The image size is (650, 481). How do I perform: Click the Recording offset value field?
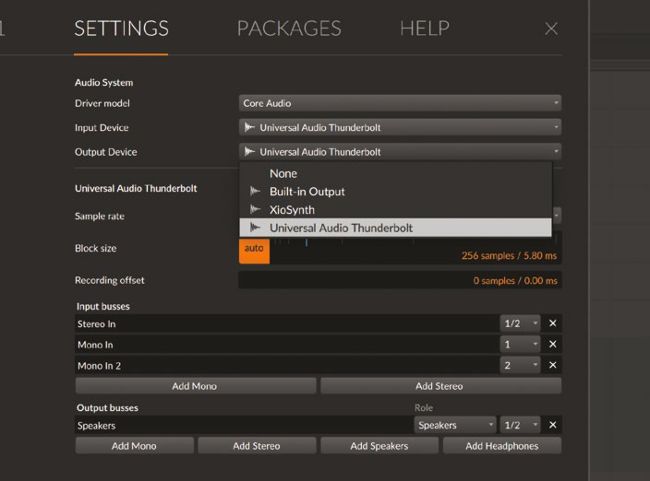[400, 281]
